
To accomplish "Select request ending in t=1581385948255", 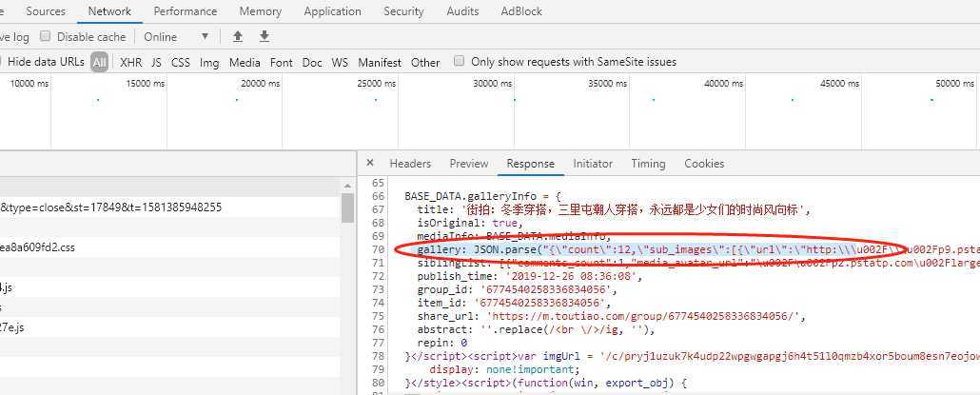I will 170,207.
